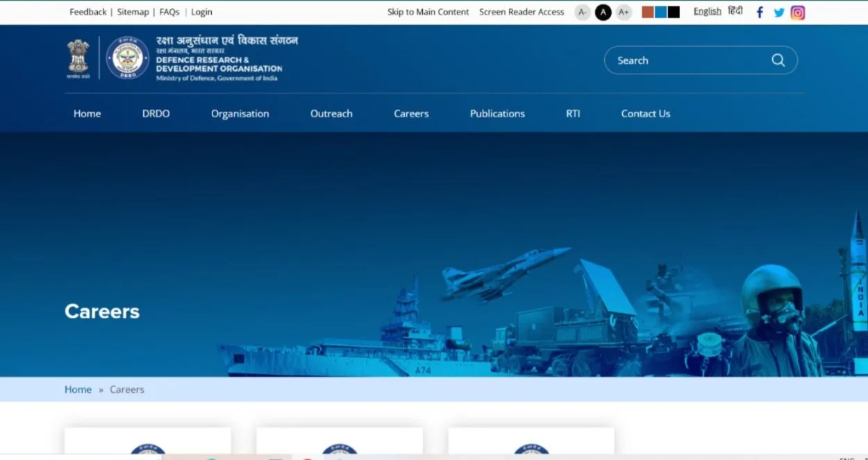Switch language to Hindi (हिंदी)
The image size is (868, 460).
point(735,11)
